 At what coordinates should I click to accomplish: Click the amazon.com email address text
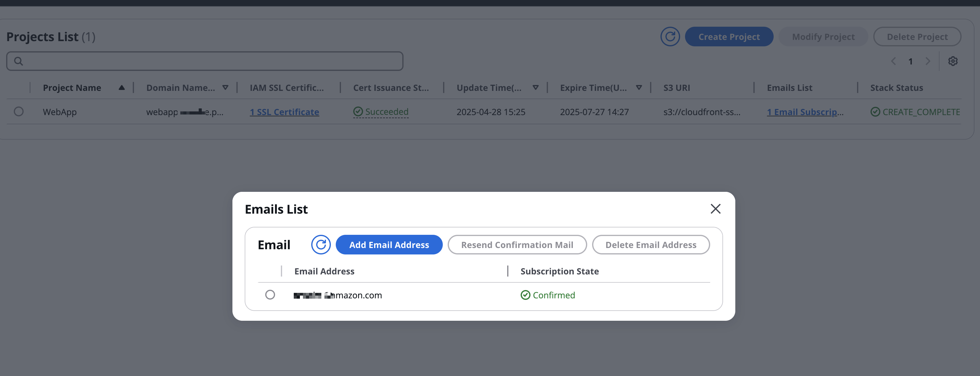pos(337,295)
